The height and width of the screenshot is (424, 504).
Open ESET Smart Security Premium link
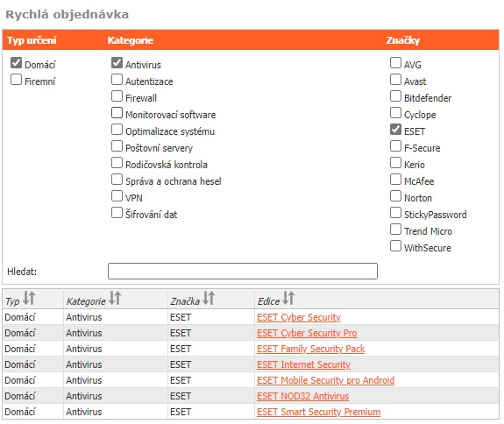pyautogui.click(x=318, y=412)
